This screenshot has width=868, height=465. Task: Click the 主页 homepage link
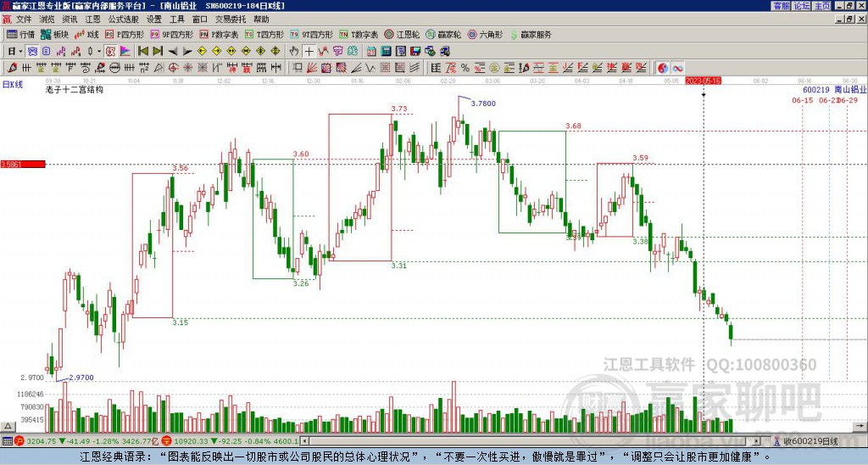(x=822, y=6)
